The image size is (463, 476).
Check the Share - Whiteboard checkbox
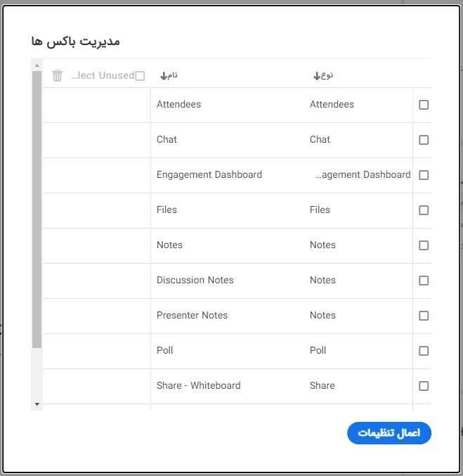[x=424, y=386]
